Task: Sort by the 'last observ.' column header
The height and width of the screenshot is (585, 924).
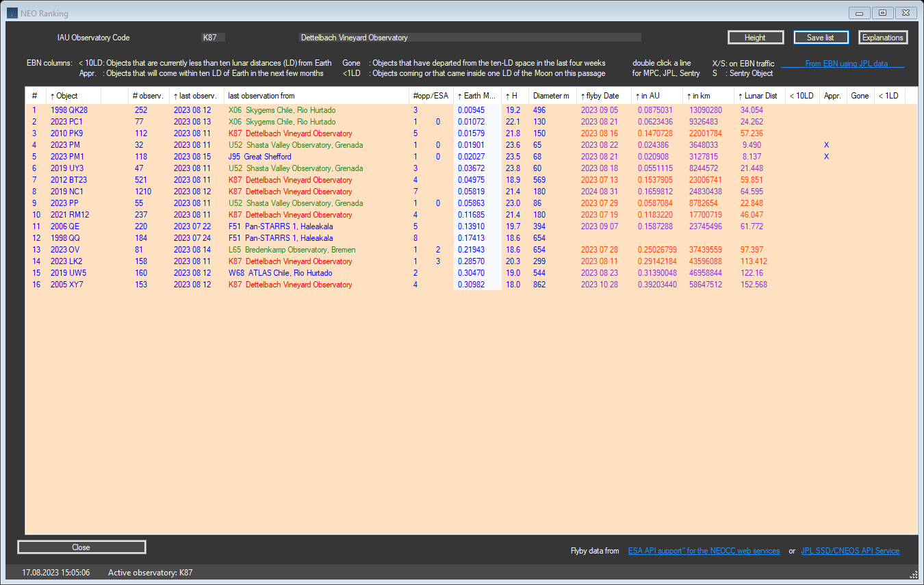Action: tap(196, 96)
